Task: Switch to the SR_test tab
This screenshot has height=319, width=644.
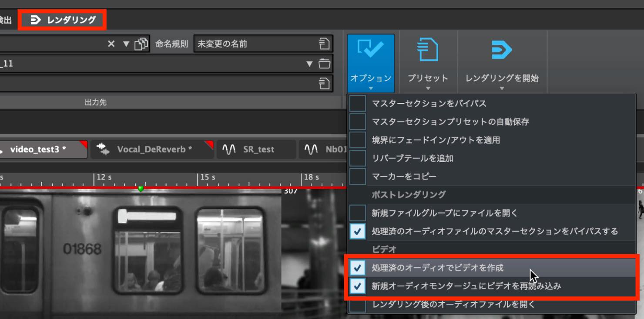Action: tap(257, 149)
